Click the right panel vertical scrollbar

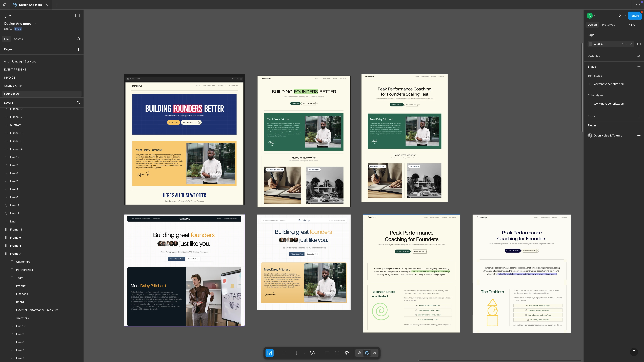582,87
